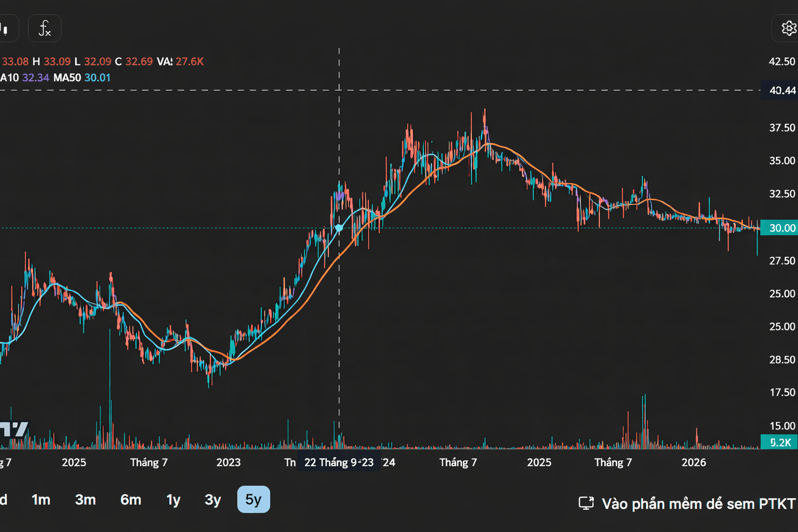Screen dimensions: 798x532
Task: Click the 40.44 crosshair price label
Action: tap(779, 90)
